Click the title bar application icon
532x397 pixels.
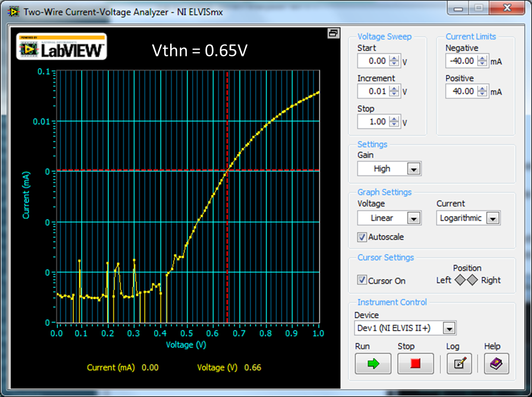click(13, 12)
